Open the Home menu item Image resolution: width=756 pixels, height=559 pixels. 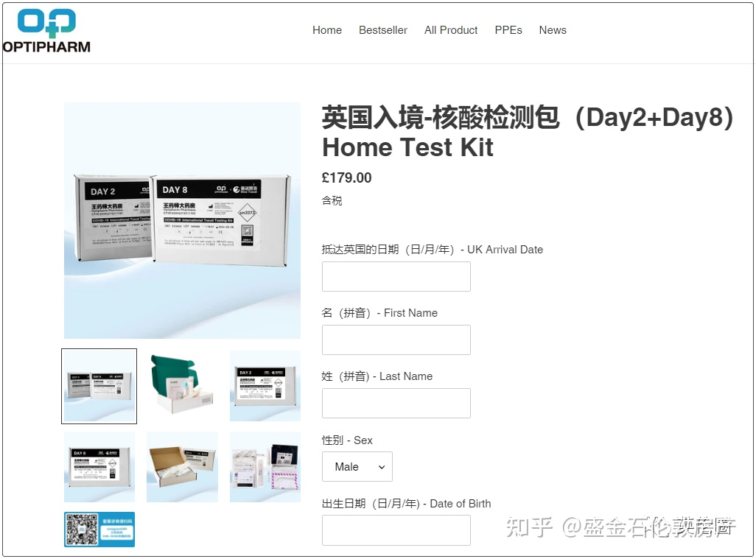(327, 30)
